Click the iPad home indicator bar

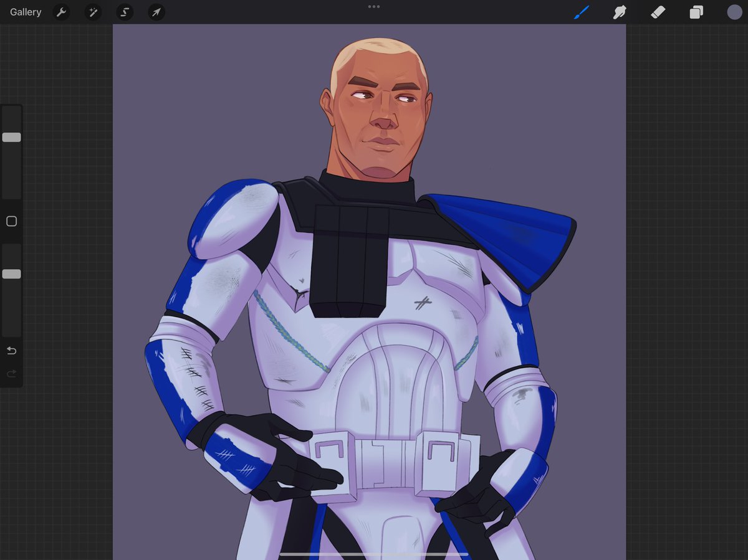tap(374, 554)
